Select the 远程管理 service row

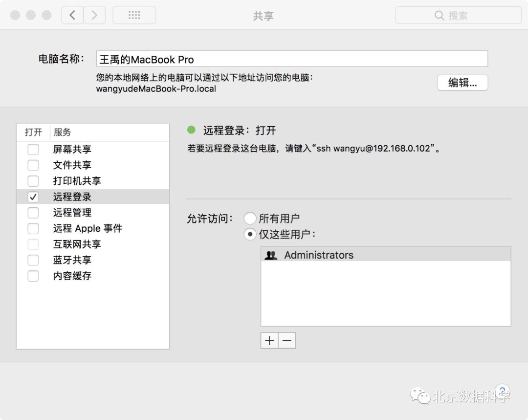pos(73,212)
